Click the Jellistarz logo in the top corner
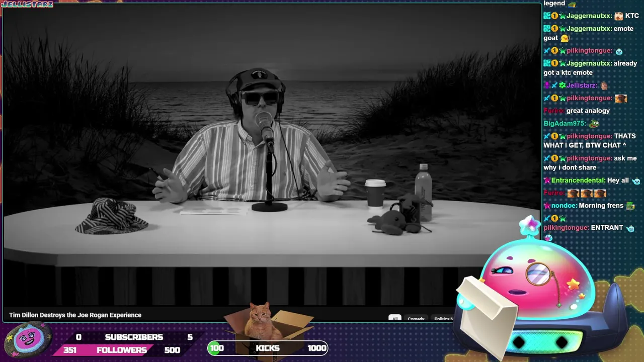644x362 pixels. click(27, 4)
